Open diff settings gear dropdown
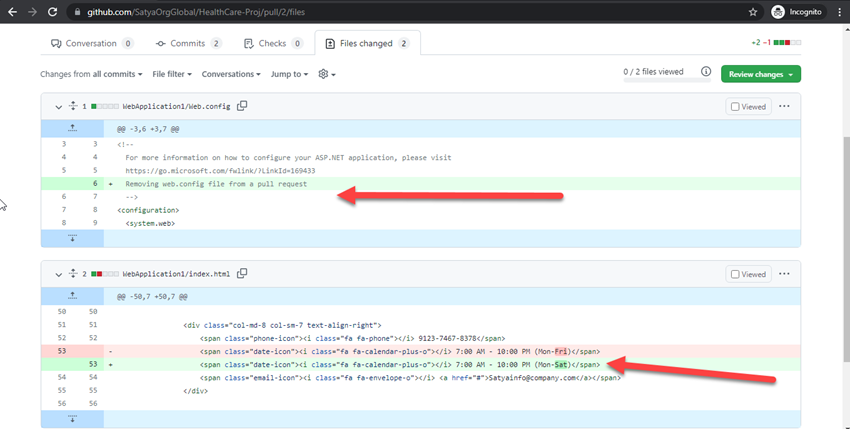 tap(326, 74)
